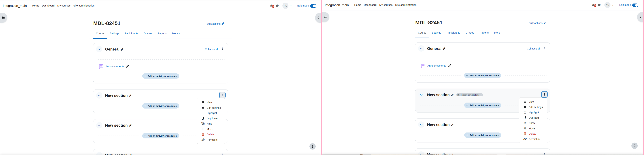Open block drawer chevron in left window
The width and height of the screenshot is (644, 155).
318,18
